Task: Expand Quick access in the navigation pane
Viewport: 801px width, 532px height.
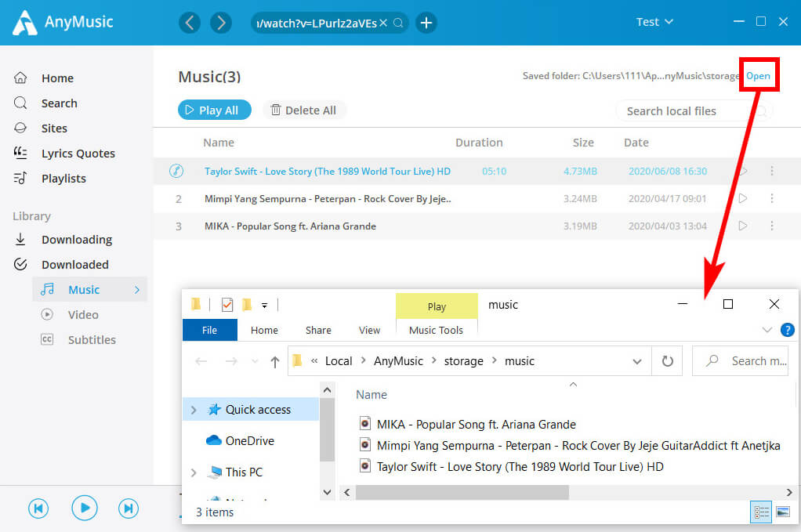Action: click(194, 410)
